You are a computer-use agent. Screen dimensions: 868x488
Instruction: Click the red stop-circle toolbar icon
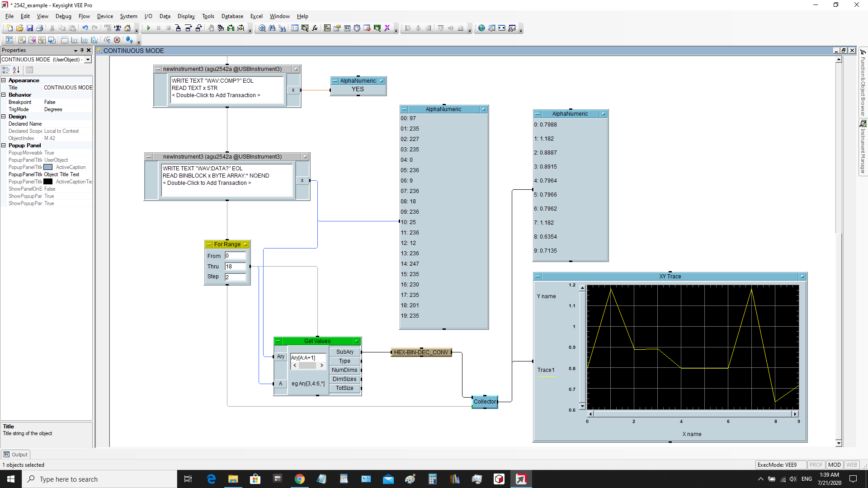click(117, 40)
